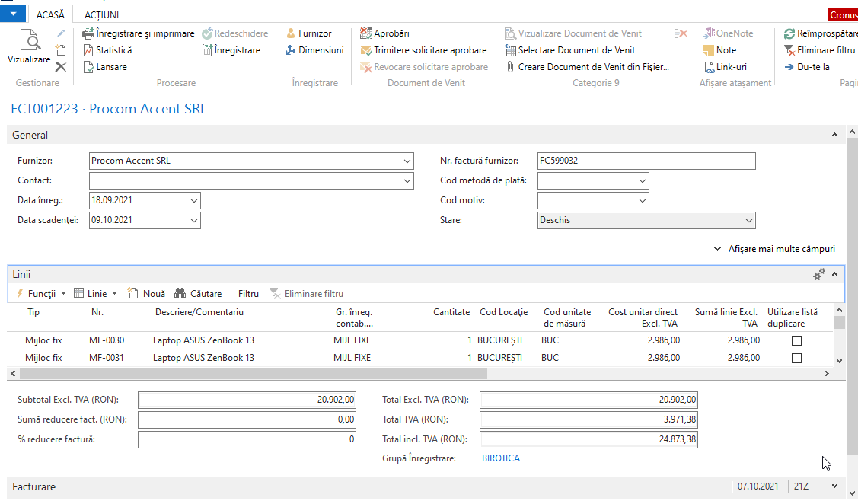Collapse the Linii section

tap(834, 274)
